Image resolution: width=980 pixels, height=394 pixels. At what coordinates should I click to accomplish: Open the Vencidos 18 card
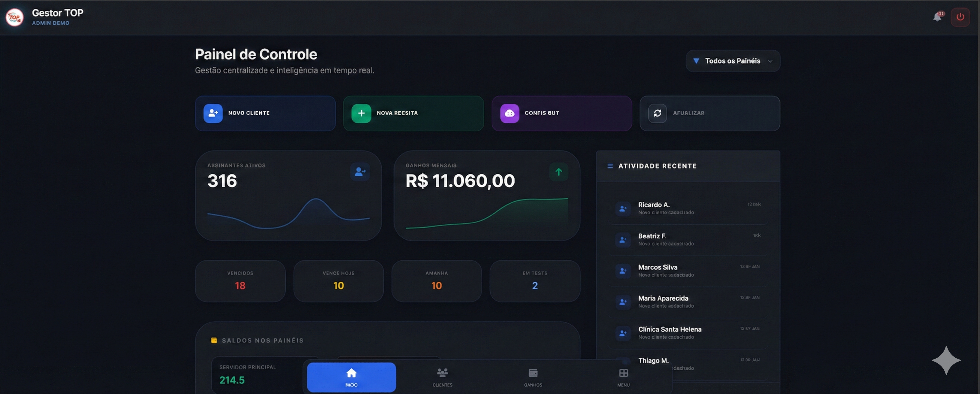pos(240,281)
